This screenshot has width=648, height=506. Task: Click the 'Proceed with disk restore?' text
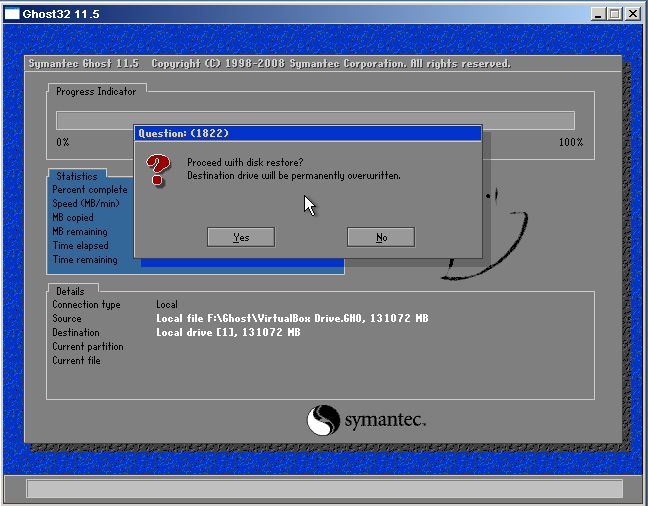pyautogui.click(x=245, y=162)
